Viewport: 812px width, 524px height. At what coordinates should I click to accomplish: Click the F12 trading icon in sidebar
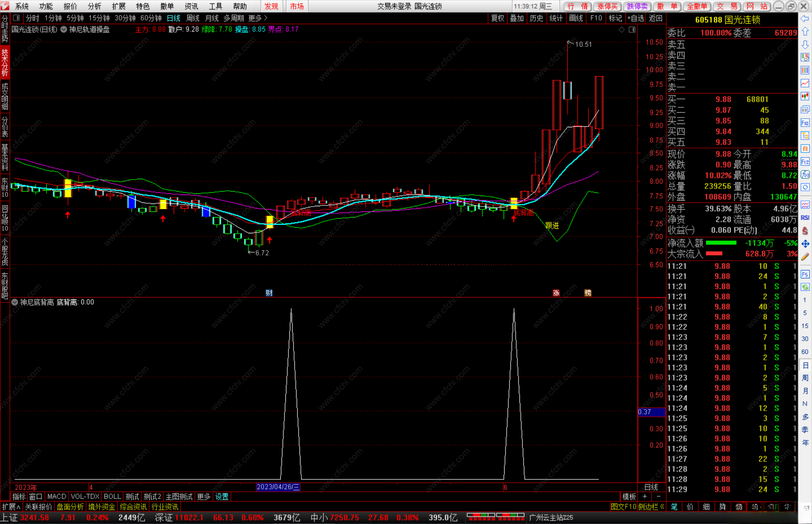tap(805, 162)
